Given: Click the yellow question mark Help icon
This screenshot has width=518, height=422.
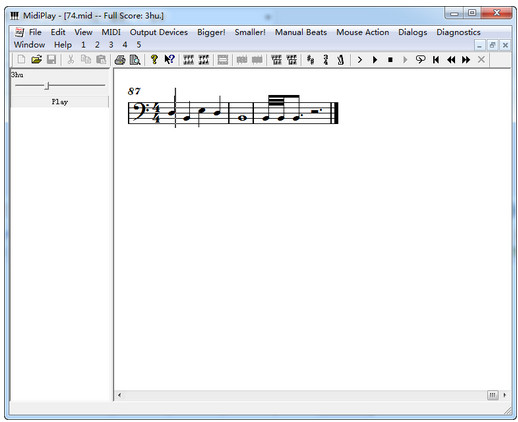Looking at the screenshot, I should coord(154,59).
